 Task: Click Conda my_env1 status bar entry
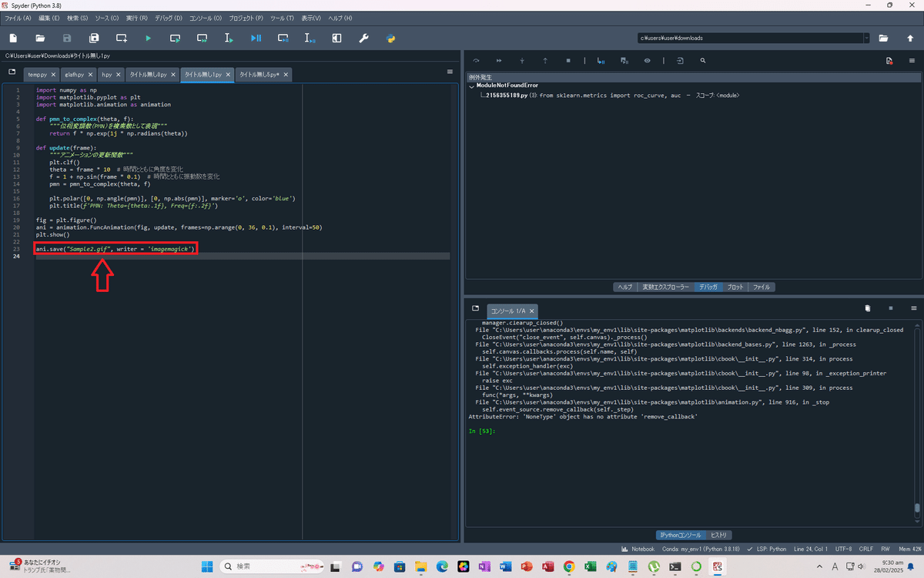click(701, 549)
